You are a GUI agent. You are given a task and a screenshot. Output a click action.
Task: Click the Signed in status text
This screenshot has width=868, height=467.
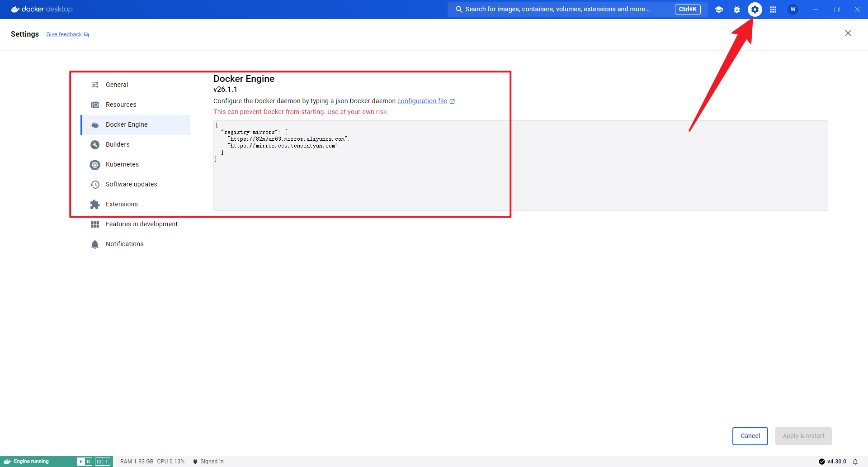pyautogui.click(x=212, y=462)
